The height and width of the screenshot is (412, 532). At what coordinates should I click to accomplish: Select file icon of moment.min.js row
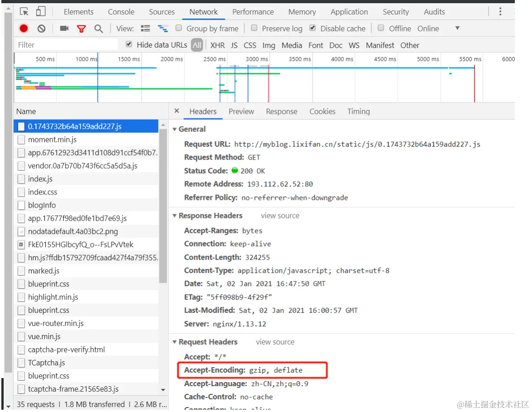(x=21, y=140)
